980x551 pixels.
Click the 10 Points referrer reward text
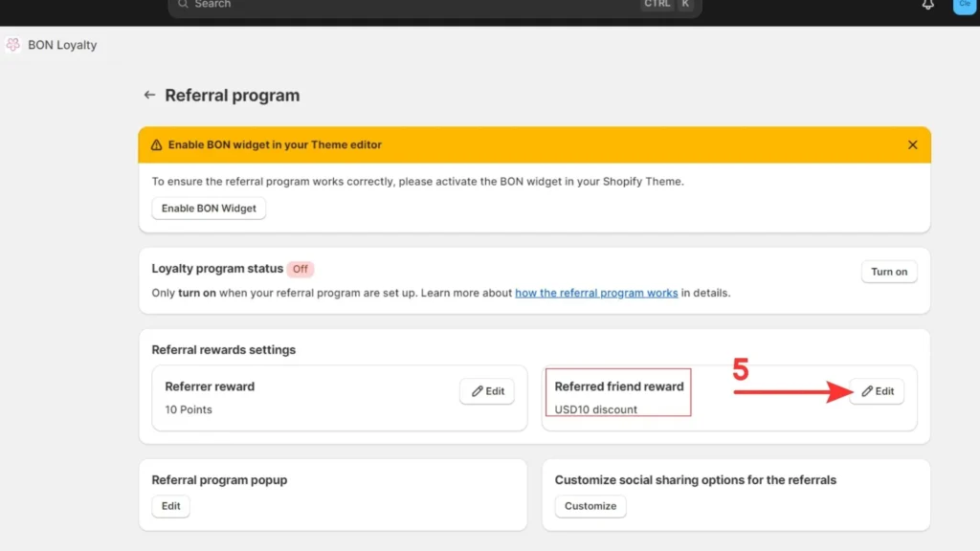pyautogui.click(x=189, y=409)
